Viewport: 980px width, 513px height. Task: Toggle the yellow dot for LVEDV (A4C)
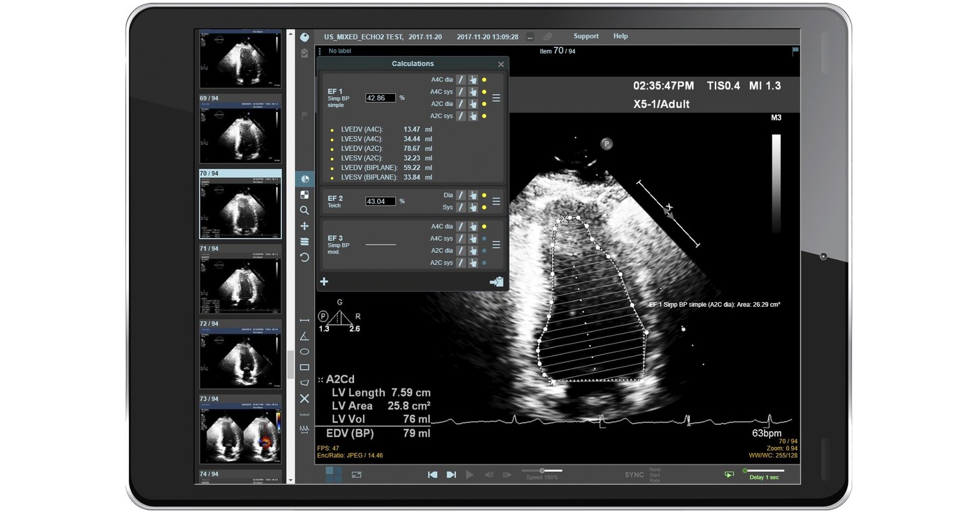(x=330, y=129)
